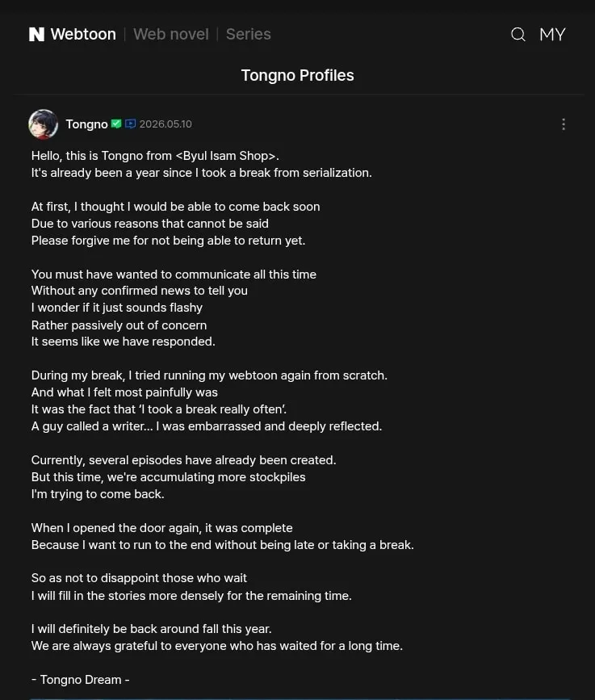Open the MY page
The width and height of the screenshot is (595, 700).
tap(552, 35)
